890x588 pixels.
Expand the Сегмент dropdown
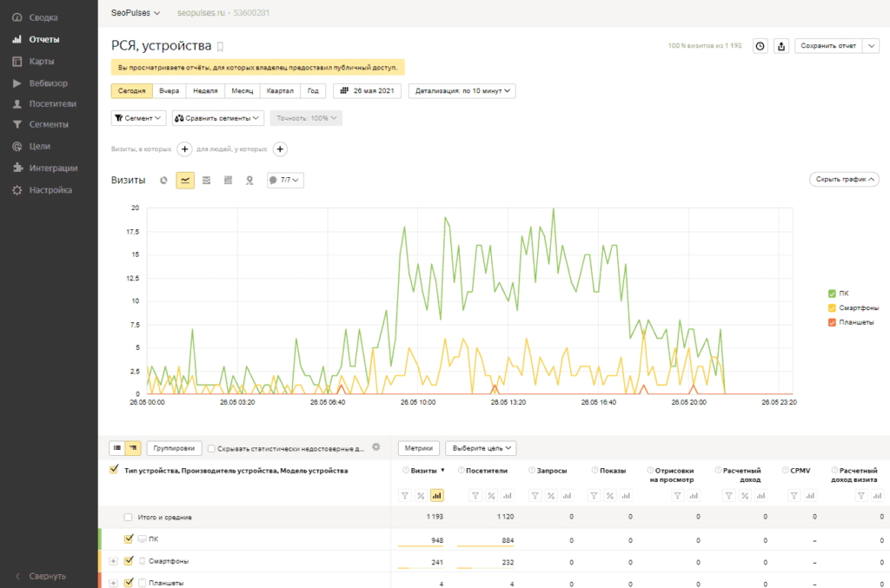[x=138, y=118]
